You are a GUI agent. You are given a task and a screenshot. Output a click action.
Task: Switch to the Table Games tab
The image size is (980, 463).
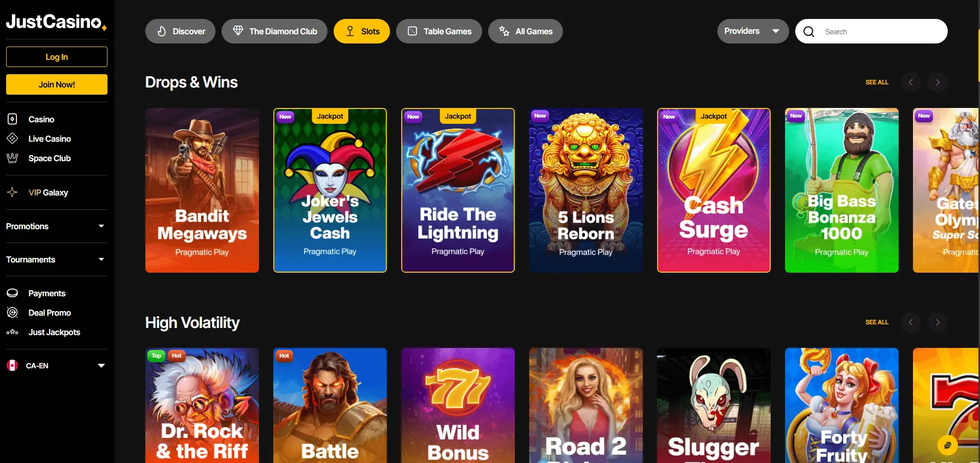(439, 31)
